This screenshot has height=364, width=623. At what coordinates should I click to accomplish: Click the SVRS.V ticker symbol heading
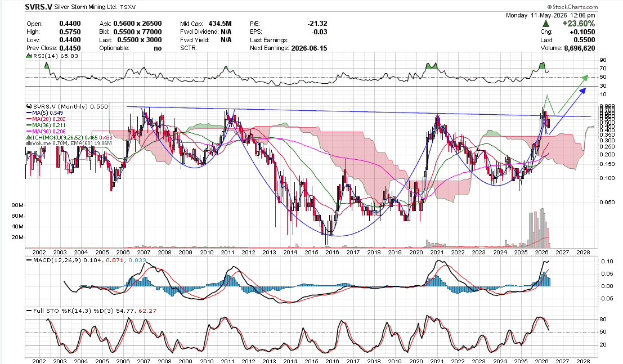[38, 7]
